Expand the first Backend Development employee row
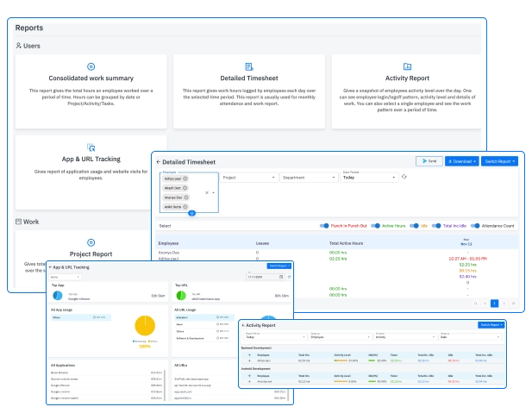This screenshot has width=532, height=407. pyautogui.click(x=248, y=360)
